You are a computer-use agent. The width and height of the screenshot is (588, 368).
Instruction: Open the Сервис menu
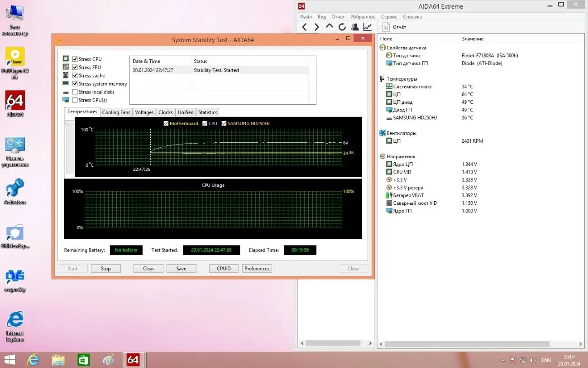(388, 16)
